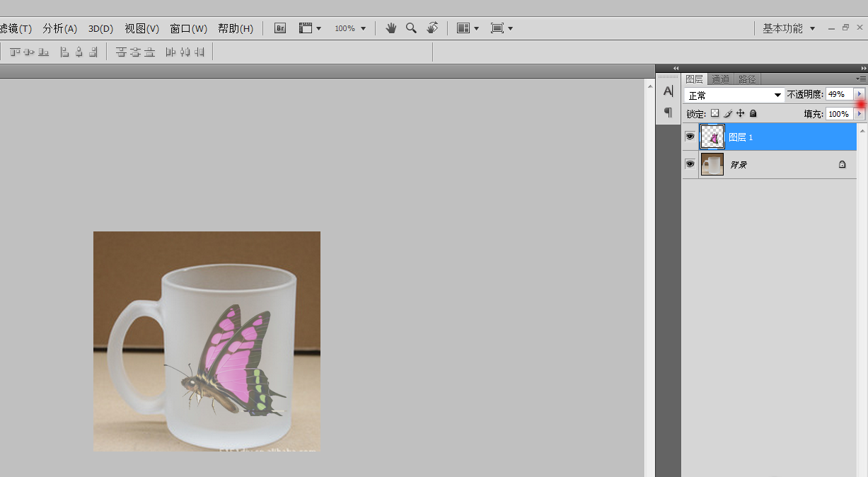Toggle lock all (padlock icon)
Image resolution: width=868 pixels, height=477 pixels.
pos(753,113)
